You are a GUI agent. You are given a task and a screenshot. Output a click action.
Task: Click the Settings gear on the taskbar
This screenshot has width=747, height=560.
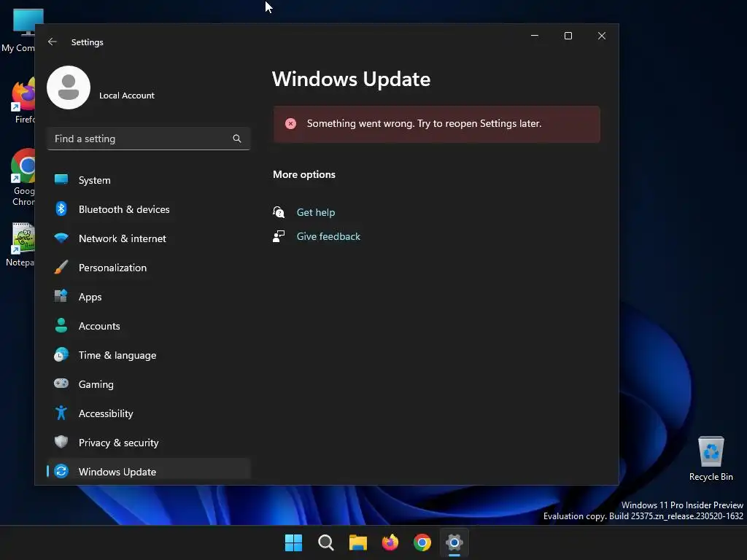(454, 542)
